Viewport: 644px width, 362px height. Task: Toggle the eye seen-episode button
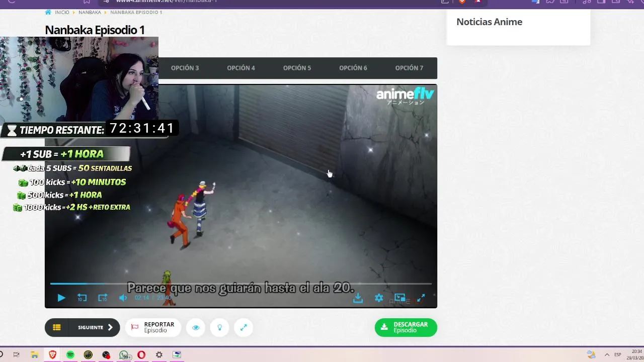coord(196,327)
